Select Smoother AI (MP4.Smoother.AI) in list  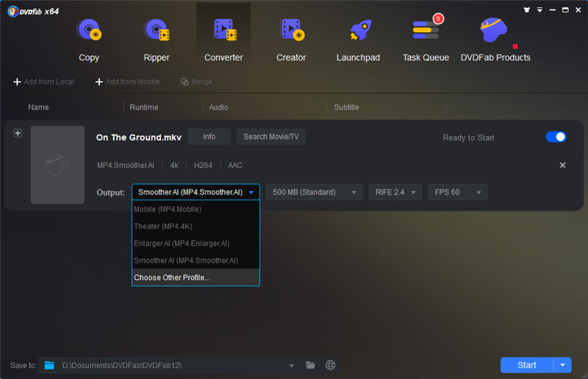click(x=196, y=261)
